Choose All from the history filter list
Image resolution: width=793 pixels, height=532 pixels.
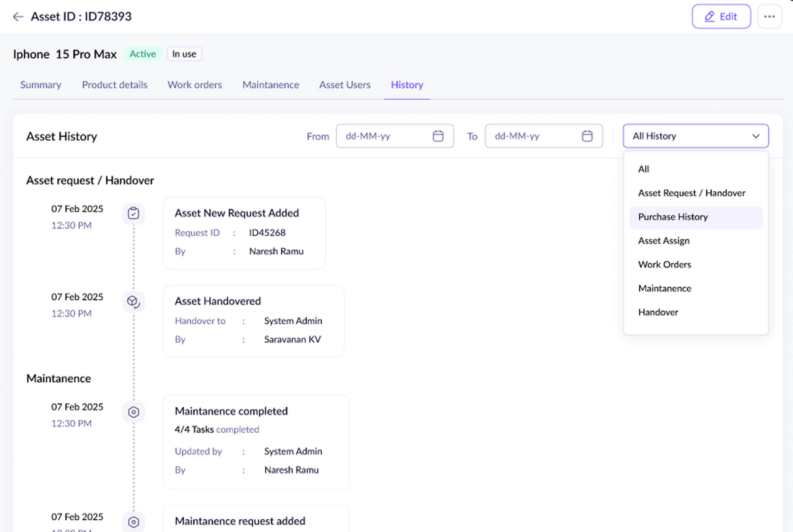coord(696,169)
